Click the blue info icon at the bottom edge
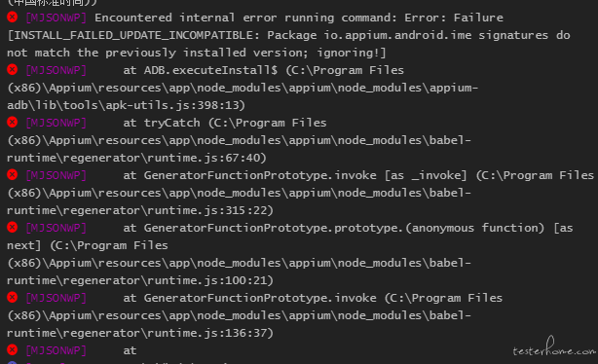This screenshot has height=364, width=598. coord(13,362)
